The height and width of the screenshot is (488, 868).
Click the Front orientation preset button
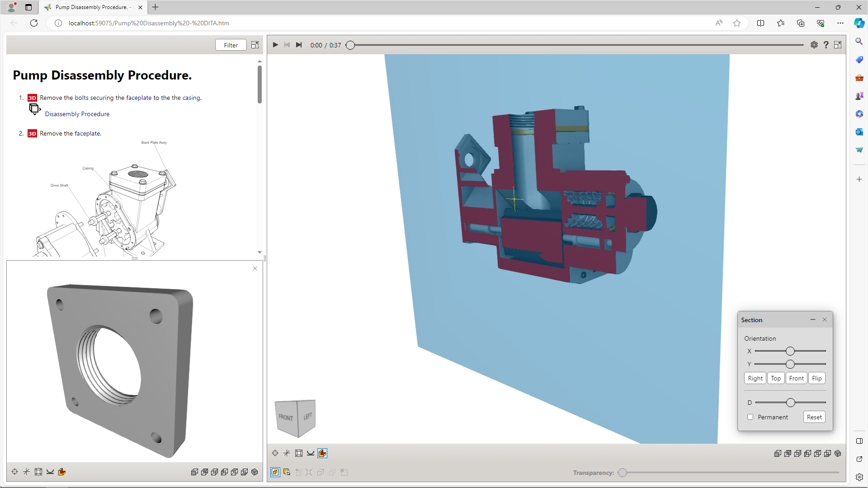pyautogui.click(x=797, y=378)
